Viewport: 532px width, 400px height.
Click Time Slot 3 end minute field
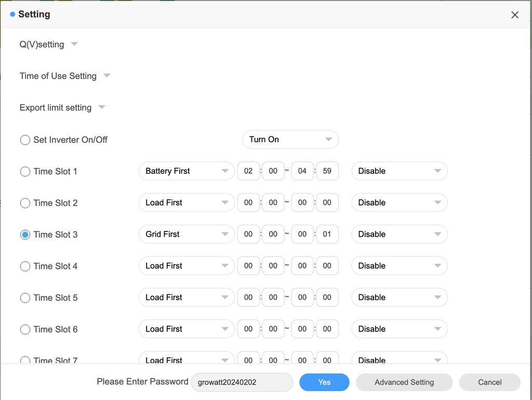(x=327, y=234)
